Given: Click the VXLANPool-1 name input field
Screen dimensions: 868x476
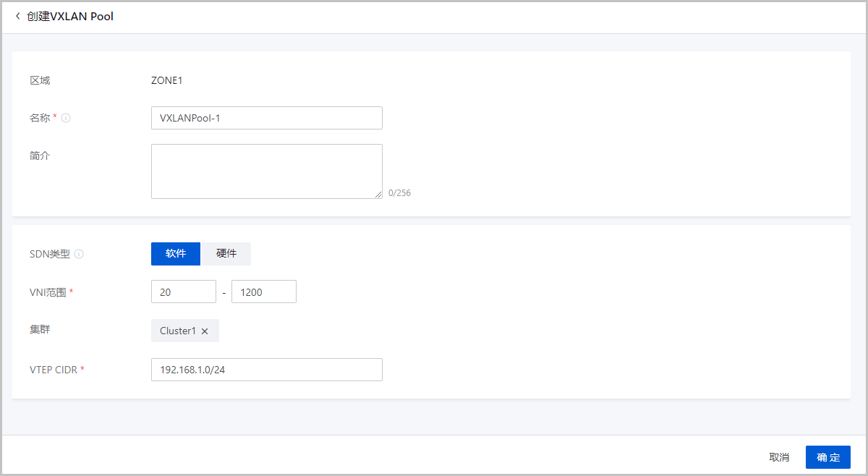Looking at the screenshot, I should click(266, 118).
